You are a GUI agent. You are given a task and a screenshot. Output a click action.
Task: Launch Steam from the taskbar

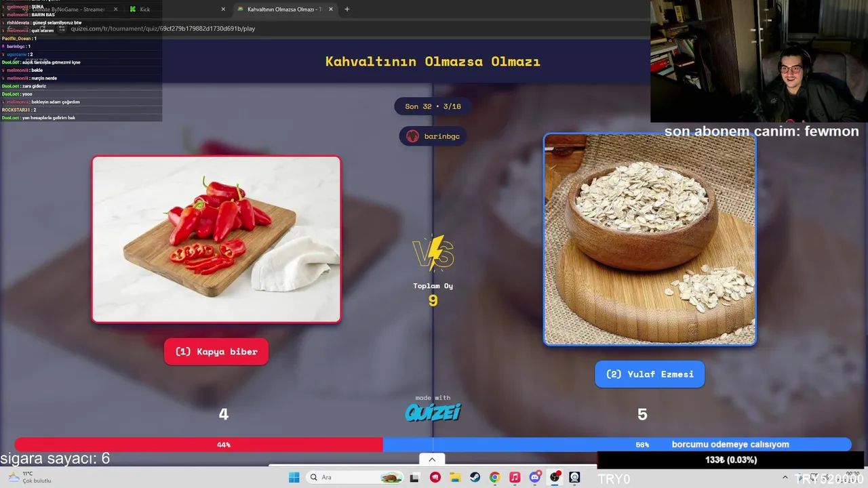(x=475, y=477)
